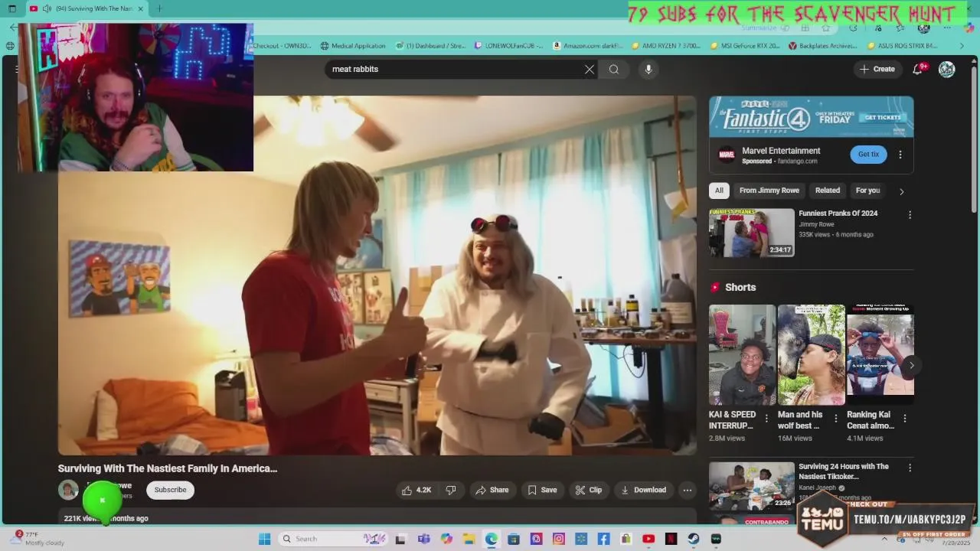Save the video to a playlist

click(542, 490)
